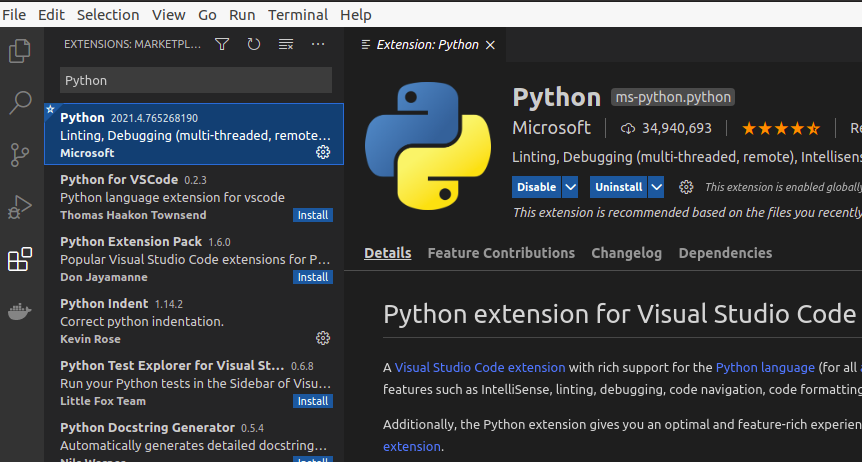Open manage gear for Python Indent extension
Viewport: 862px width, 462px height.
323,338
